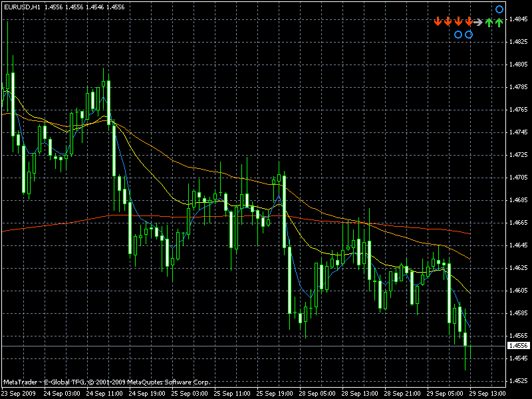Click the leftmost red down arrow indicator

click(x=438, y=21)
